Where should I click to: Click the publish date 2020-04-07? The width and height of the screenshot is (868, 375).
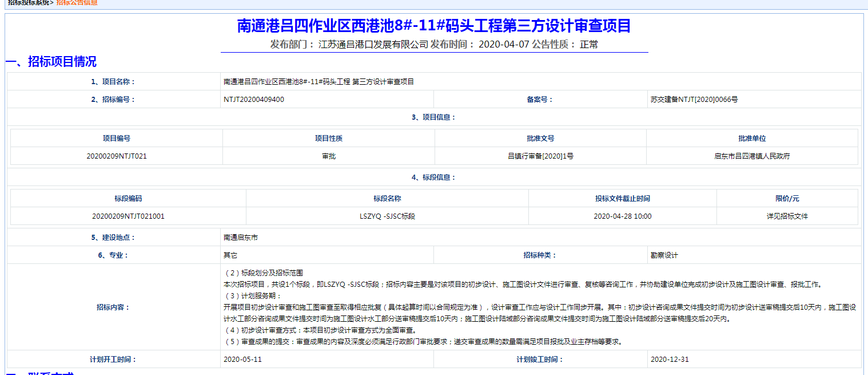(x=504, y=45)
